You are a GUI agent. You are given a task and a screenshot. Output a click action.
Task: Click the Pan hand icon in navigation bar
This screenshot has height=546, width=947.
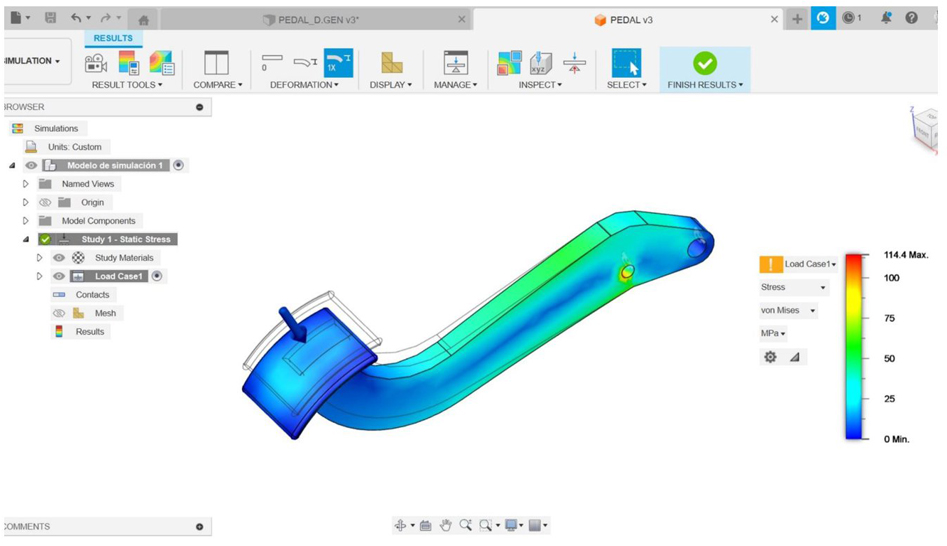[446, 525]
